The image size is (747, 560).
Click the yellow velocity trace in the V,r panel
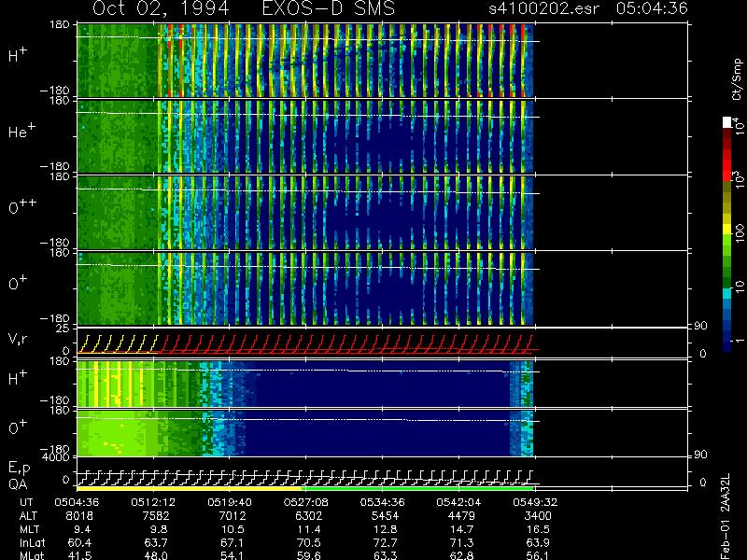pyautogui.click(x=118, y=344)
